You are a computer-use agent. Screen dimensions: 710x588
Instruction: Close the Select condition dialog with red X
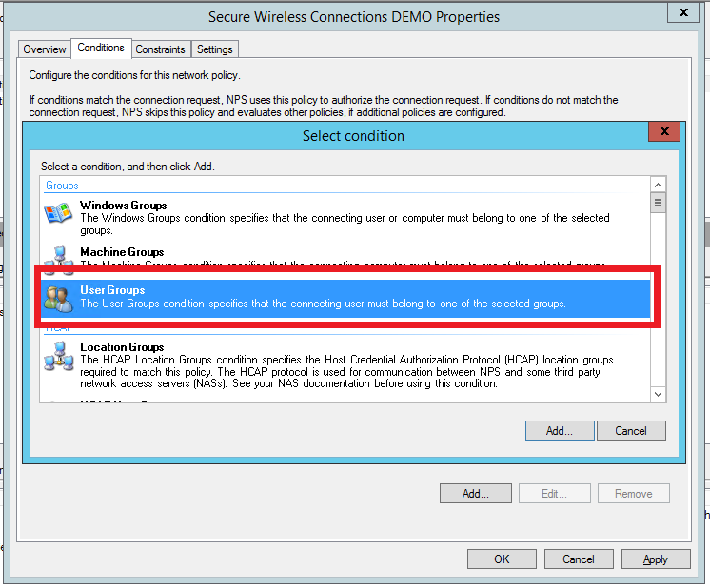click(x=664, y=132)
